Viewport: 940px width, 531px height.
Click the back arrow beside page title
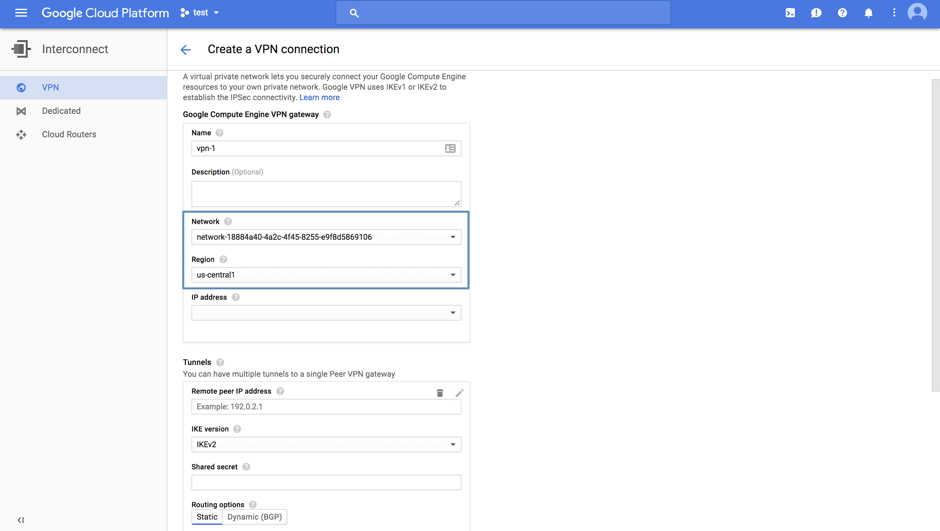pos(186,49)
